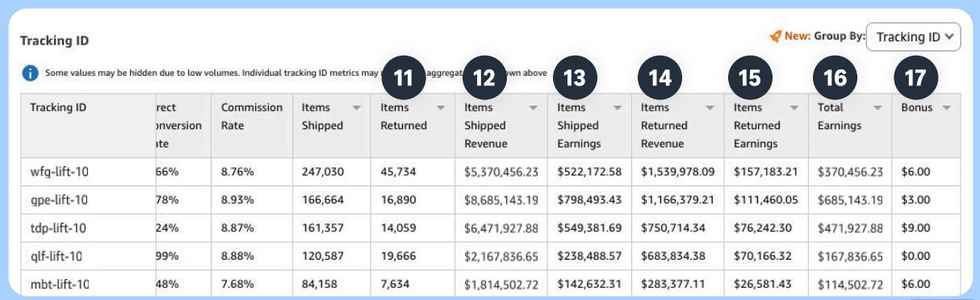The width and height of the screenshot is (980, 300).
Task: Click the $1,814,502.72 shipped revenue cell
Action: (501, 284)
